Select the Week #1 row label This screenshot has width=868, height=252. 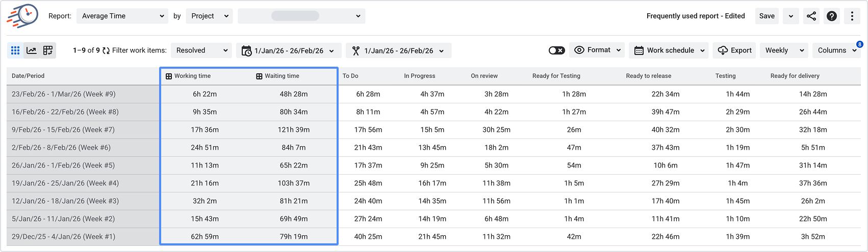(64, 237)
